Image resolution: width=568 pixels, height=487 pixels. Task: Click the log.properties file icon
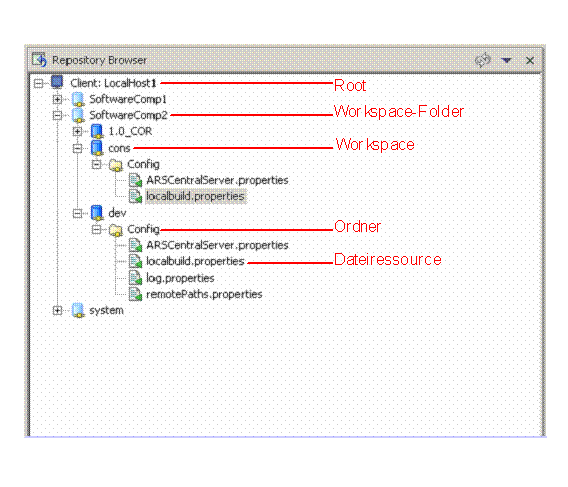135,278
